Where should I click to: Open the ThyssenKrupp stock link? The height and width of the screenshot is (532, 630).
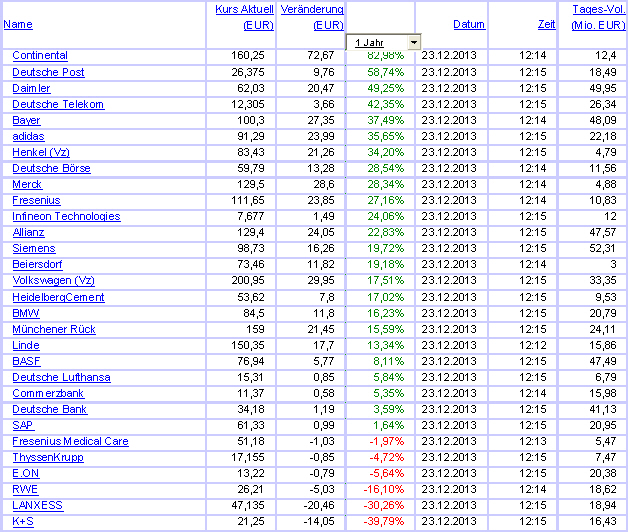point(48,458)
